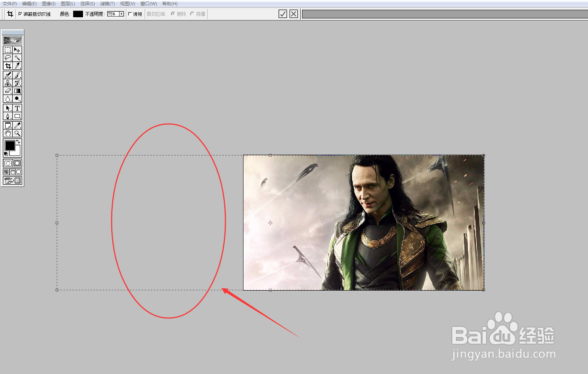
Task: Select the Crop tool in toolbox
Action: point(8,66)
